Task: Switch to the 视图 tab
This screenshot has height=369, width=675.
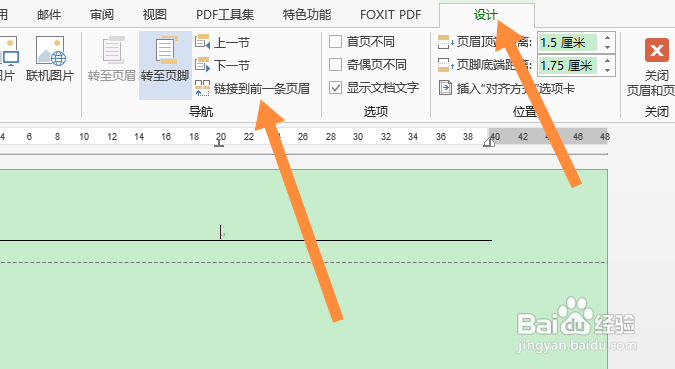Action: [x=155, y=15]
